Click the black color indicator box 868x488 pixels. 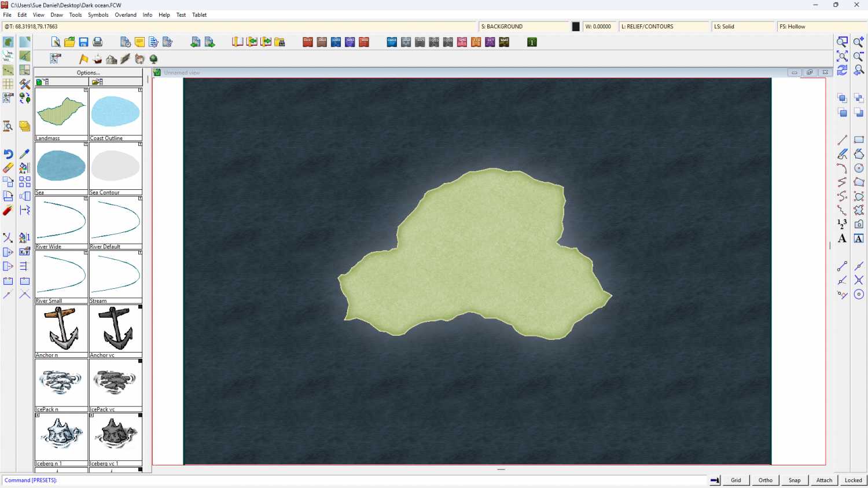tap(576, 27)
